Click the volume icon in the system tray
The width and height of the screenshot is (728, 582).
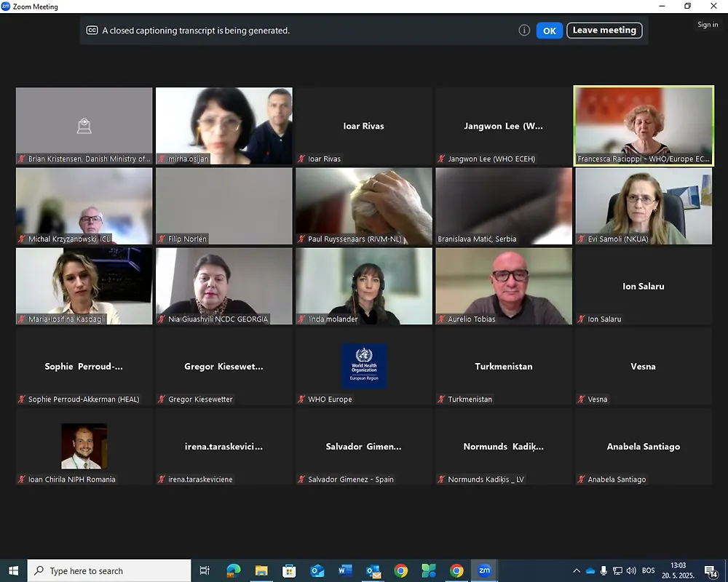click(x=631, y=570)
